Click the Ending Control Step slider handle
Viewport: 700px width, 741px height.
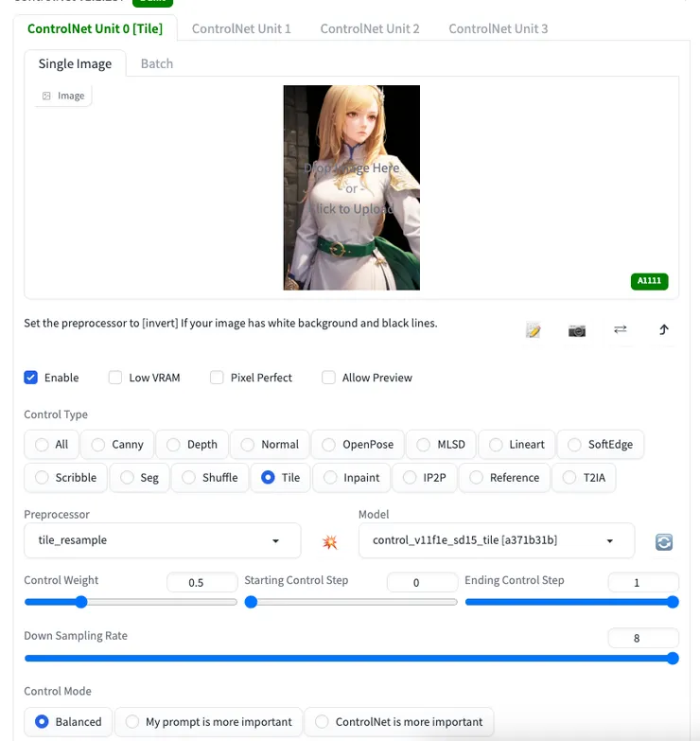coord(673,602)
